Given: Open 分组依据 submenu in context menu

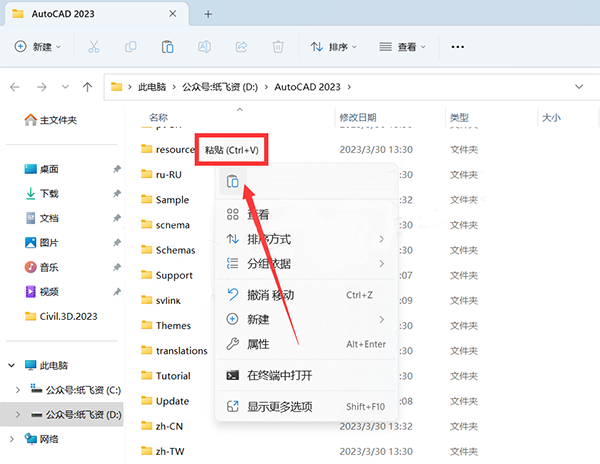Looking at the screenshot, I should [x=306, y=264].
